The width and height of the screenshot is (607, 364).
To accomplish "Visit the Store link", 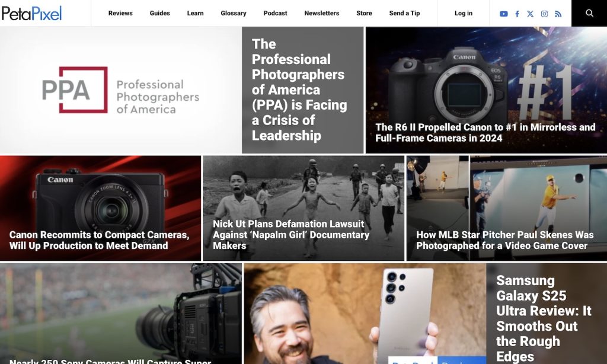I will point(364,13).
